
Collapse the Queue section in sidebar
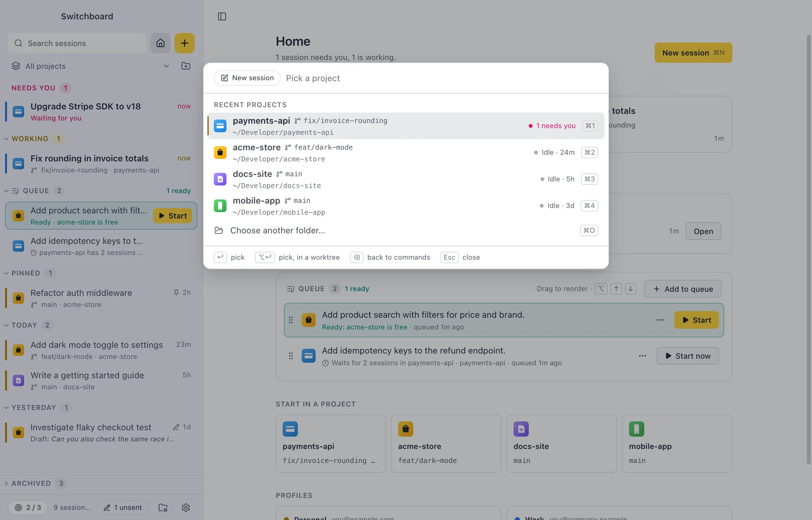tap(6, 191)
